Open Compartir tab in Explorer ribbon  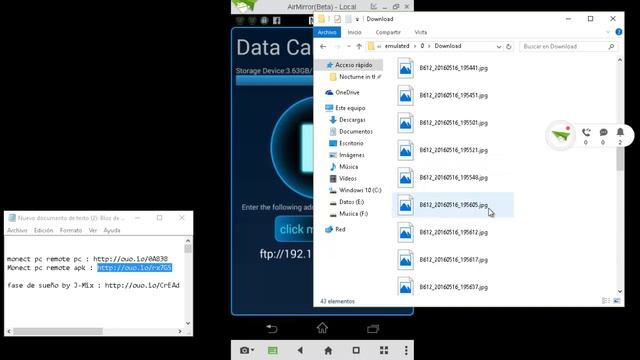388,32
